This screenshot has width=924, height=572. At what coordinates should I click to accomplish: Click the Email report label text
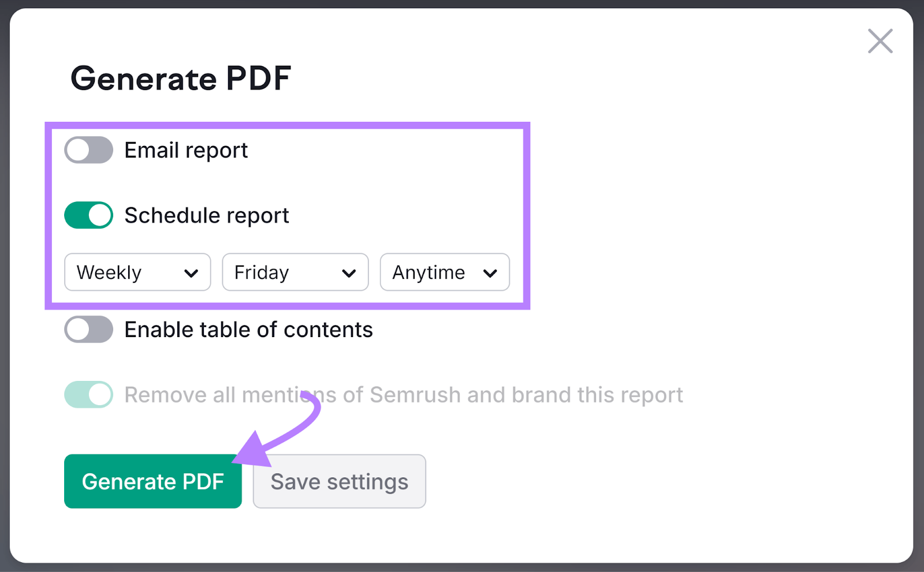click(x=185, y=151)
